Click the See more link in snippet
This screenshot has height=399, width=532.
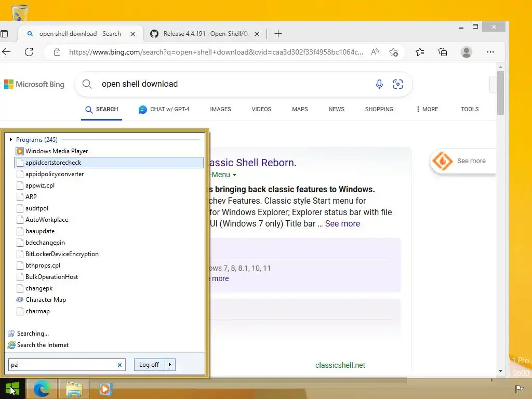[342, 223]
